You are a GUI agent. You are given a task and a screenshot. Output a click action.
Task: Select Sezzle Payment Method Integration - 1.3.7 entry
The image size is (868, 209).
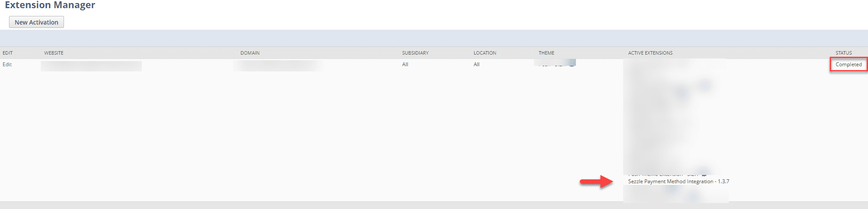tap(679, 181)
